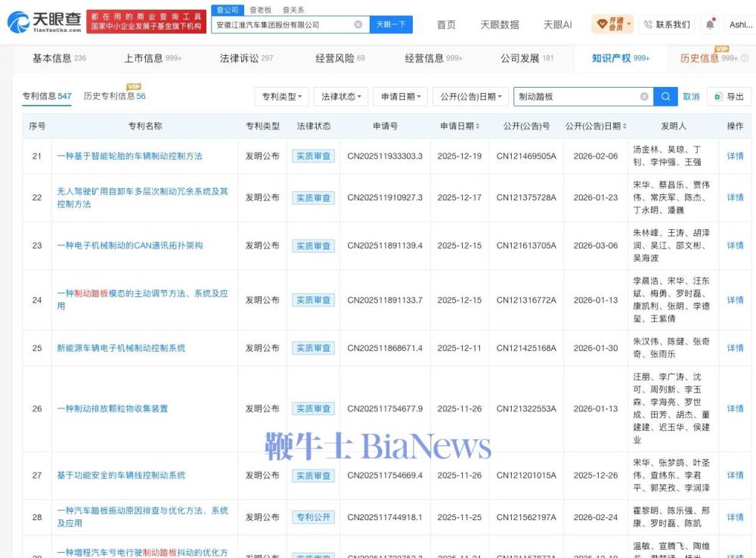Open 天眼AI menu

[557, 25]
